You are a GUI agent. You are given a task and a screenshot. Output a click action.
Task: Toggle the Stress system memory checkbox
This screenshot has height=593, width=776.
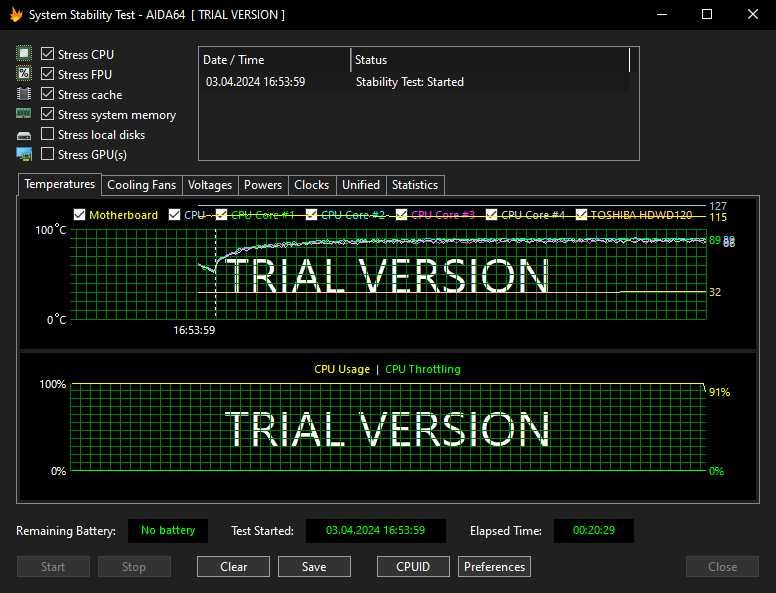[x=48, y=114]
